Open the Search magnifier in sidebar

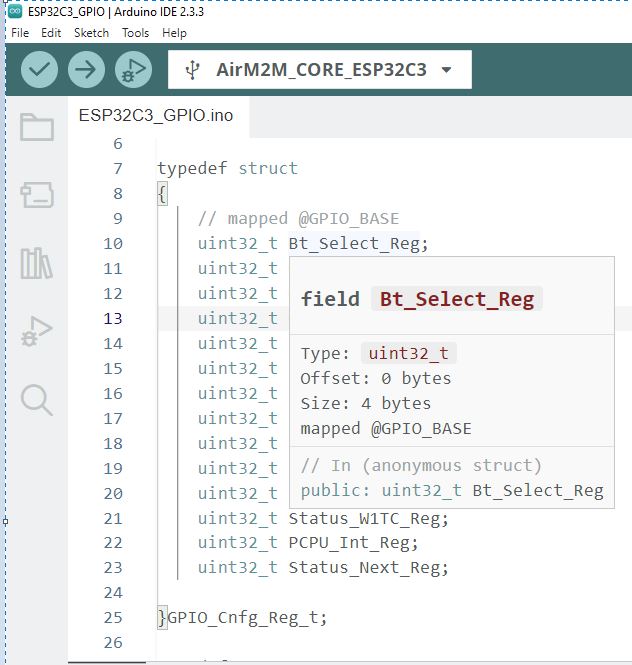click(37, 400)
